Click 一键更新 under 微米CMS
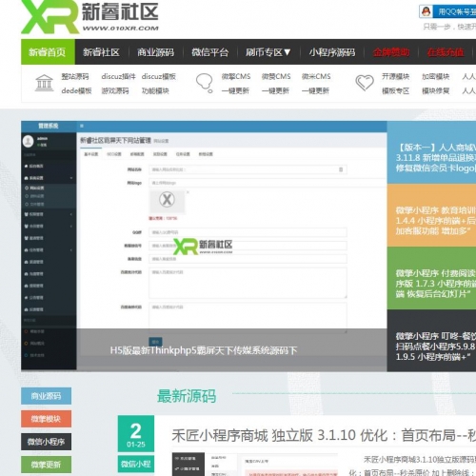 (315, 91)
